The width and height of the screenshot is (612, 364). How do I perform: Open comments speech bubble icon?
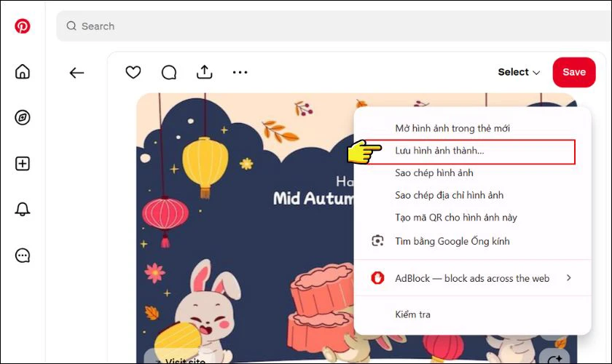169,73
